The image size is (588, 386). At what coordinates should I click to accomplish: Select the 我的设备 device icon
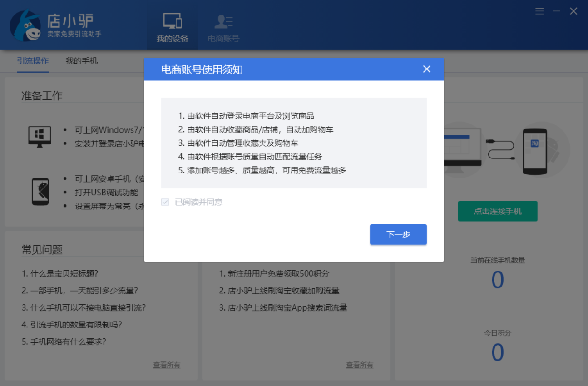(x=173, y=21)
